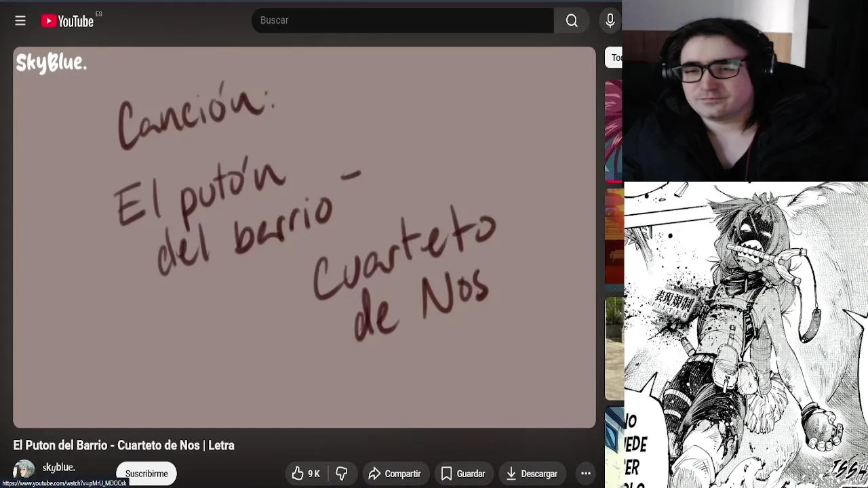Click into the Buscar search field
Viewport: 868px width, 488px height.
coord(403,20)
